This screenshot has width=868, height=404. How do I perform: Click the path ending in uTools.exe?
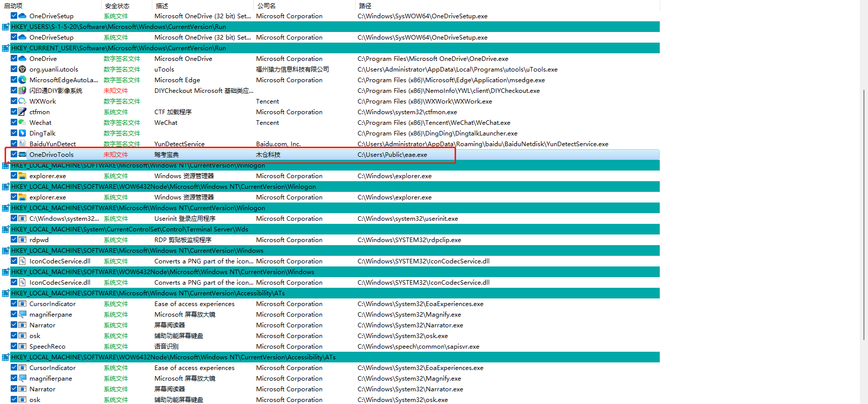pyautogui.click(x=458, y=70)
